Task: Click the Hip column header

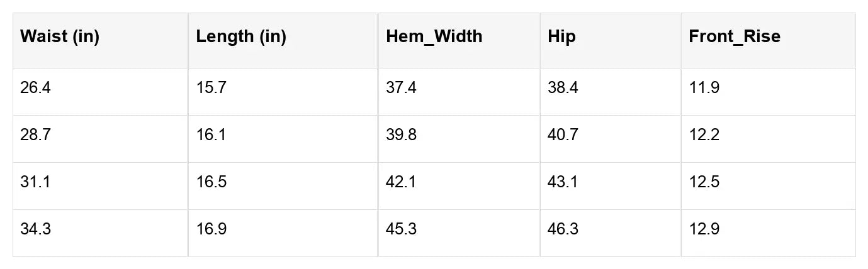Action: pos(561,36)
